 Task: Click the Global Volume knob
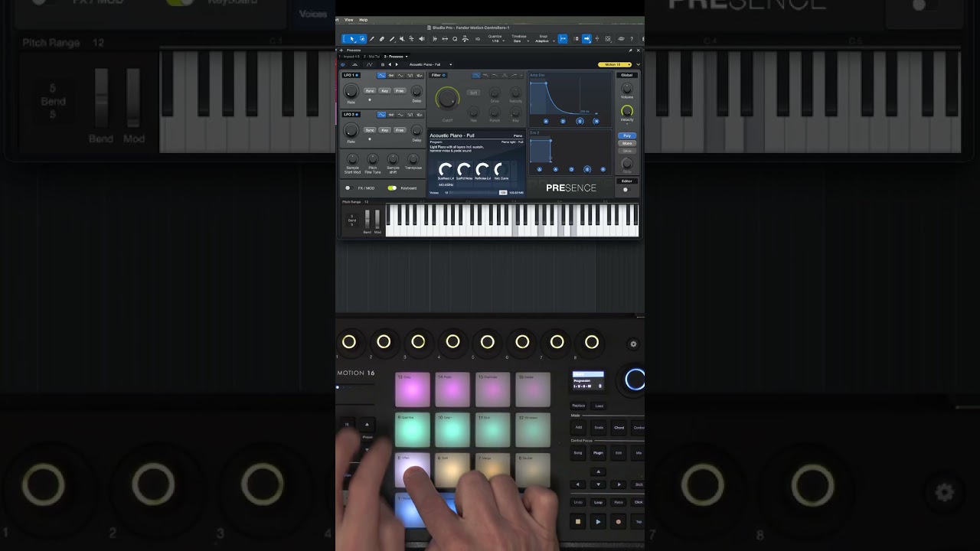tap(627, 89)
